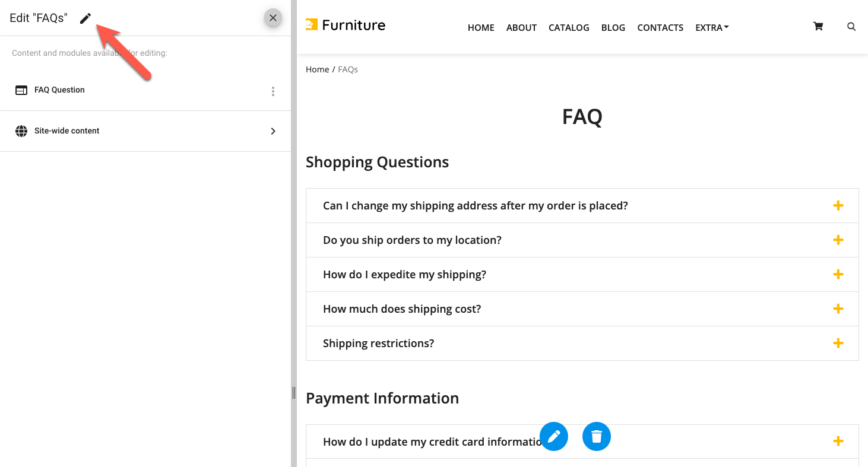Expand Site-wide content with the chevron arrow
This screenshot has width=868, height=467.
273,131
